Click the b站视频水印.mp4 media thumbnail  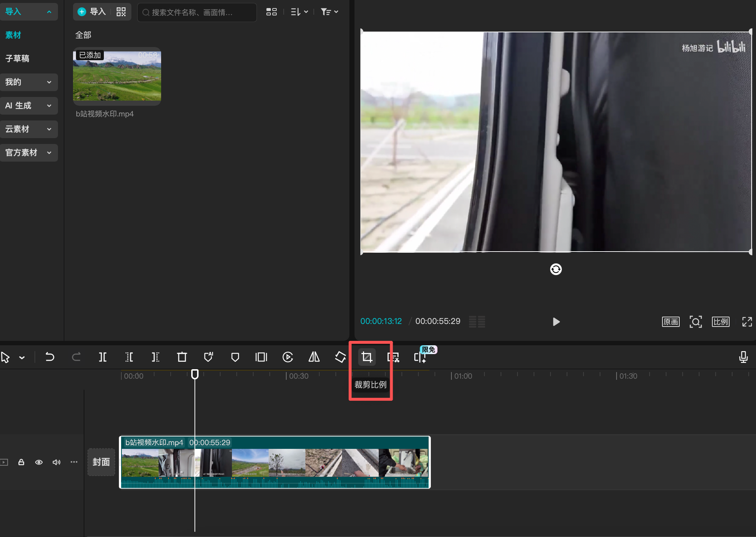coord(117,76)
